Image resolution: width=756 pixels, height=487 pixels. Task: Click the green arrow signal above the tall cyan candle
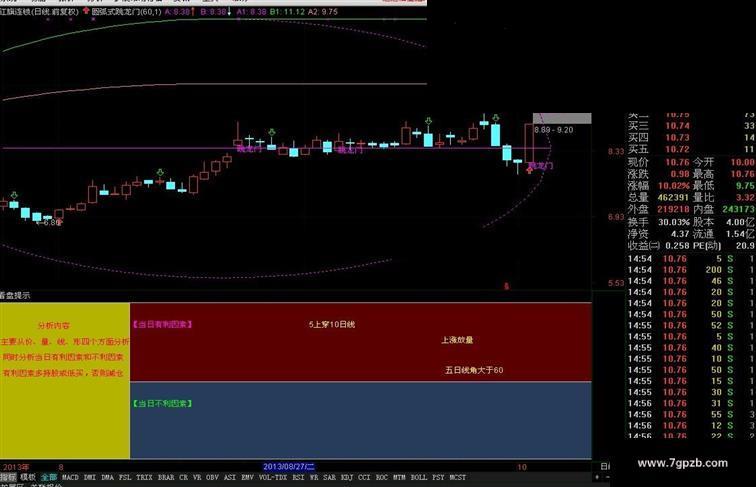pyautogui.click(x=428, y=121)
